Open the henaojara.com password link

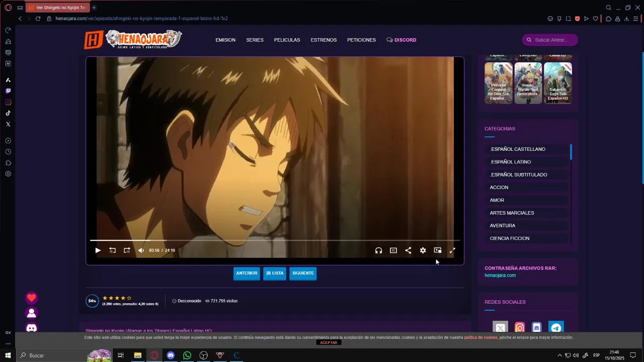[x=500, y=276]
